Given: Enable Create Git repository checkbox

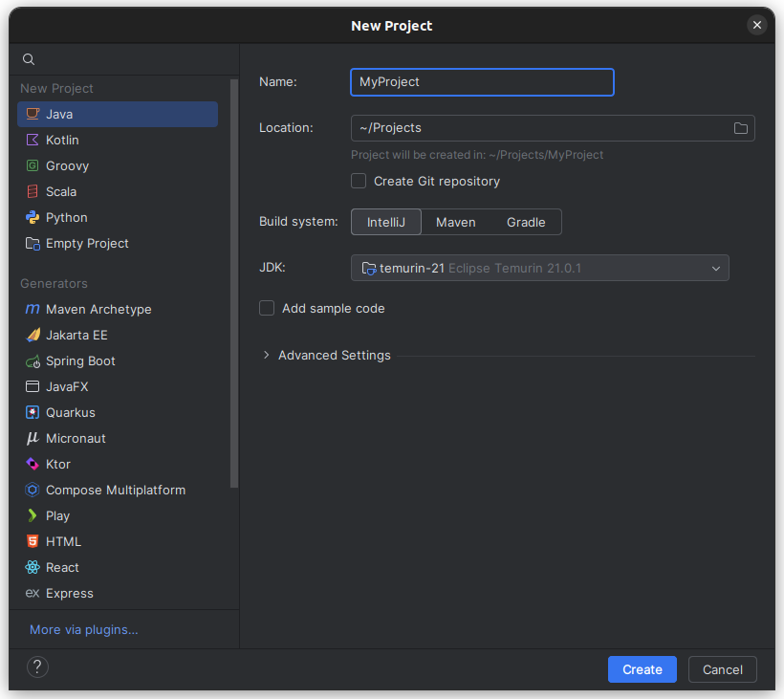Looking at the screenshot, I should (359, 181).
